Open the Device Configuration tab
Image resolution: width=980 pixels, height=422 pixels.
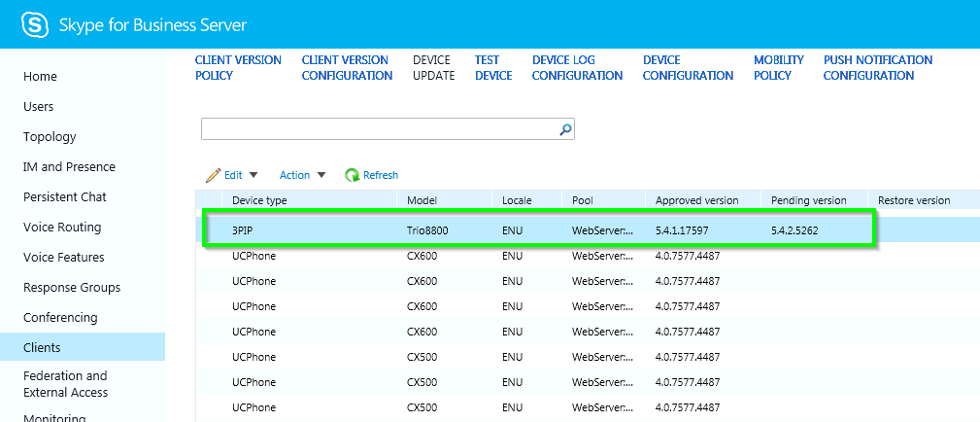tap(688, 68)
